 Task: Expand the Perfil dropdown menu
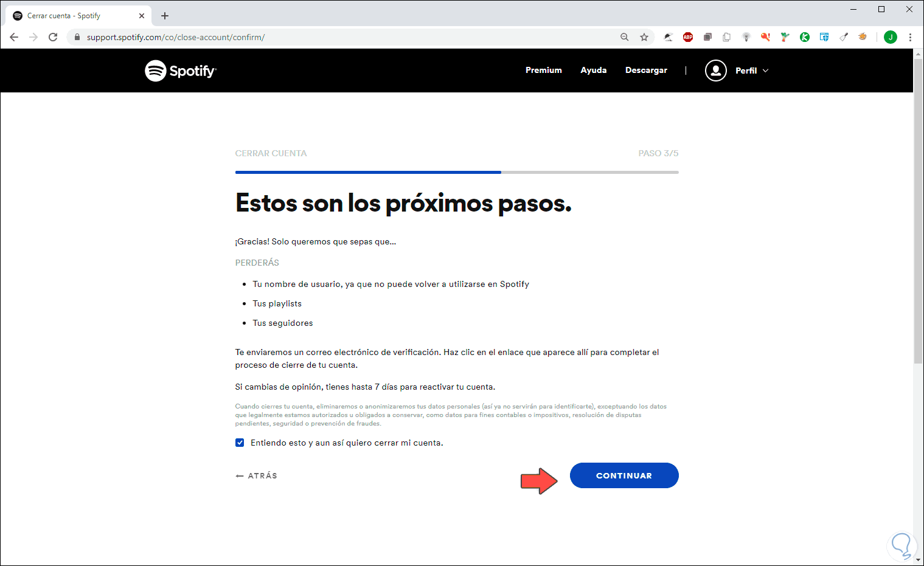point(752,71)
